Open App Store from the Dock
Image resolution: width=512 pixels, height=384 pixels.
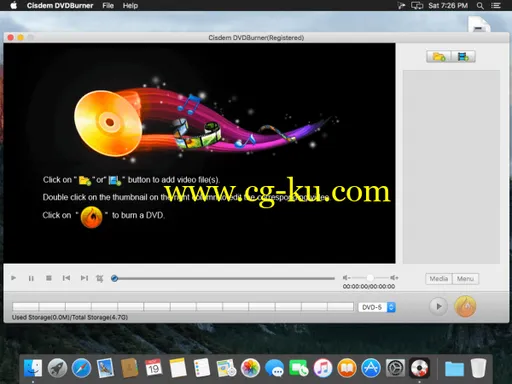371,368
